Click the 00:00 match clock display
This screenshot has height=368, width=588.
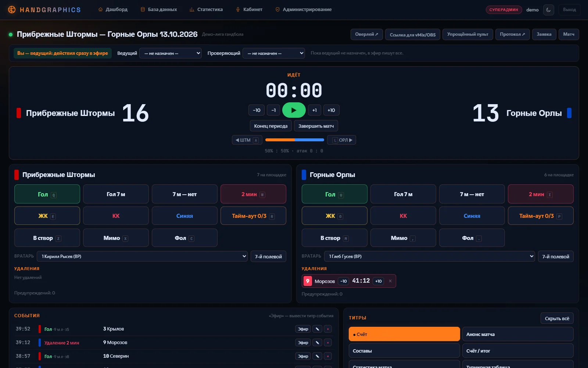[294, 90]
